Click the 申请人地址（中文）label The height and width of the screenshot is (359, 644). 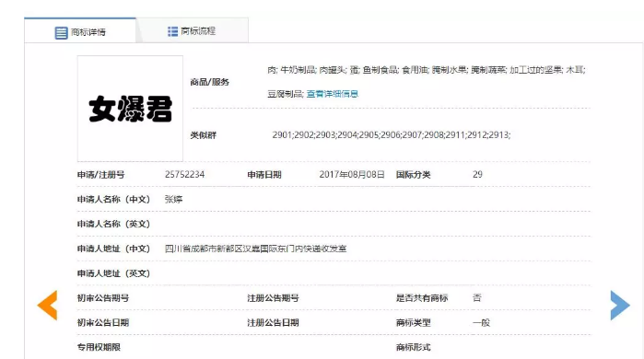pos(113,249)
